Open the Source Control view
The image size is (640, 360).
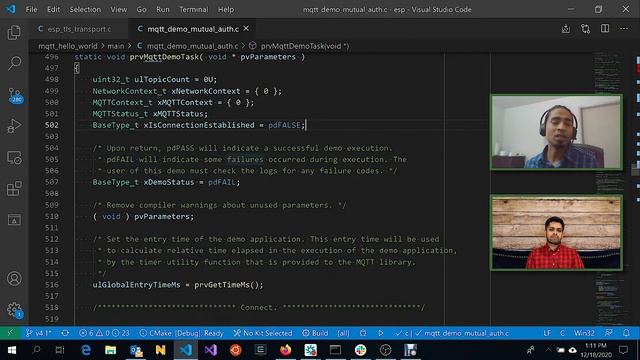15,96
